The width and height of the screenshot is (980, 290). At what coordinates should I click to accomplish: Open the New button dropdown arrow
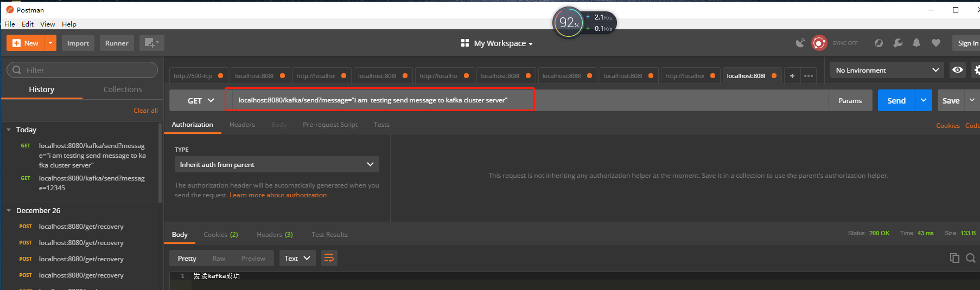(x=50, y=43)
